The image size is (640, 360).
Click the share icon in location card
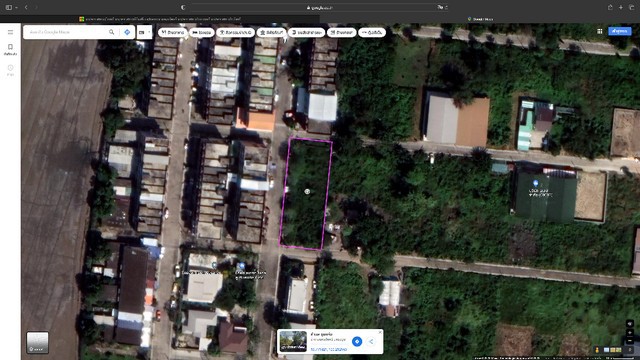click(x=371, y=341)
